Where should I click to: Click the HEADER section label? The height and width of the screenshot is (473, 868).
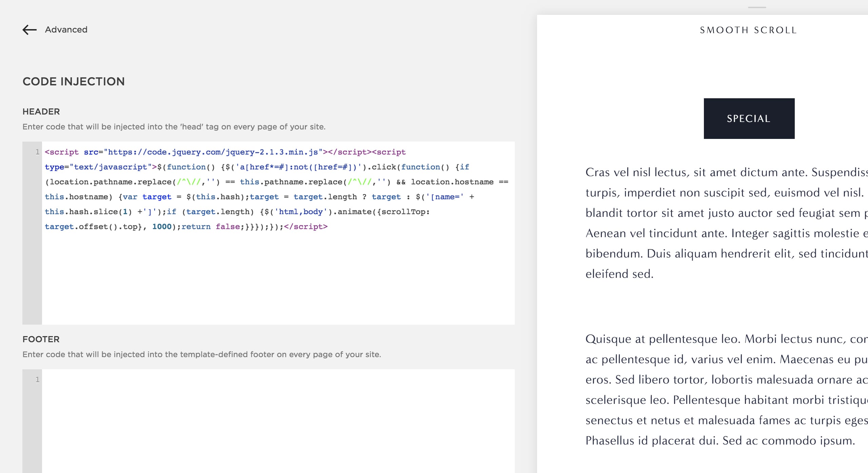[x=41, y=112]
